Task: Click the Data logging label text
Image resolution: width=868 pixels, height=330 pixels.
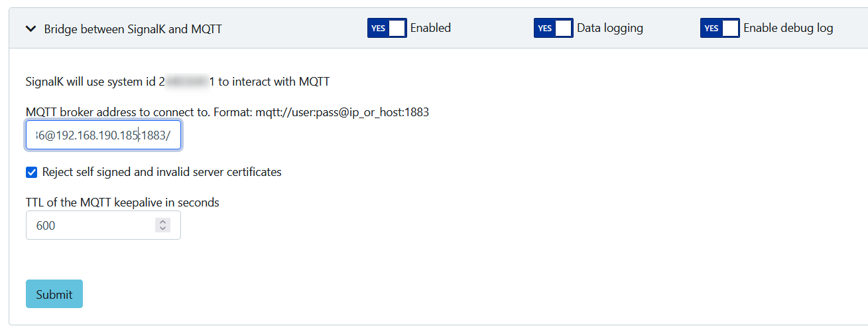Action: click(610, 28)
